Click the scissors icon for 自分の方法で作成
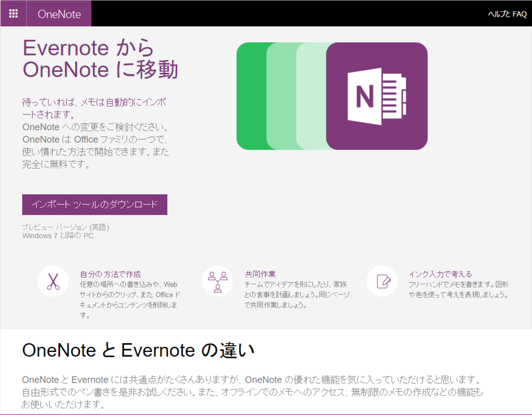The image size is (532, 415). coord(53,281)
